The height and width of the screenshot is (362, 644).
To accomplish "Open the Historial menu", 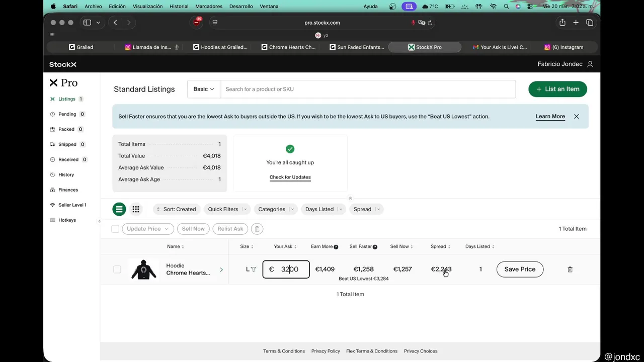I will (179, 7).
